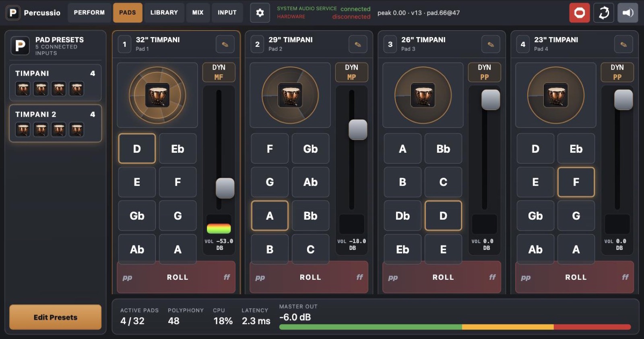Edit the 23" Timpani pad with pencil icon

point(623,44)
